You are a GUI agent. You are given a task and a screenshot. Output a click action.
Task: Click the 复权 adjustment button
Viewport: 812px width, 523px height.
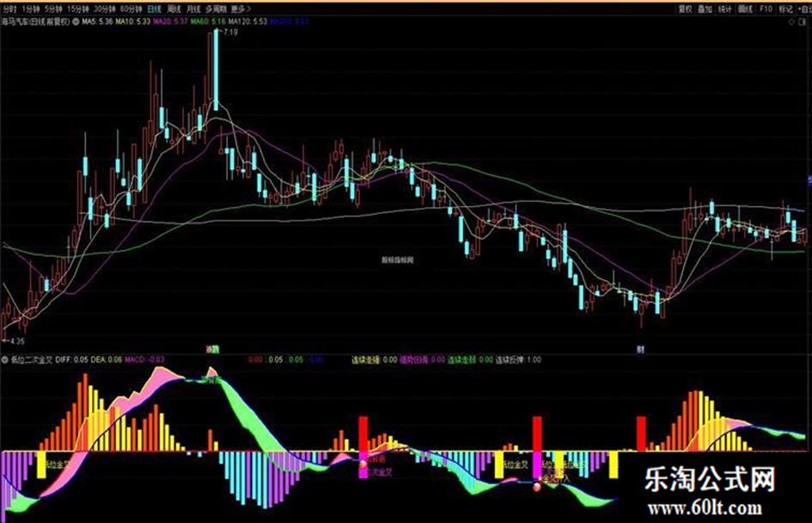point(685,9)
